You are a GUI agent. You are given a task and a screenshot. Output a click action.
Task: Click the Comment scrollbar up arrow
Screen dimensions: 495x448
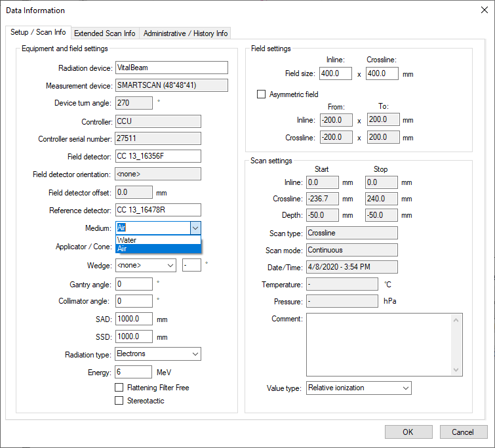(456, 320)
